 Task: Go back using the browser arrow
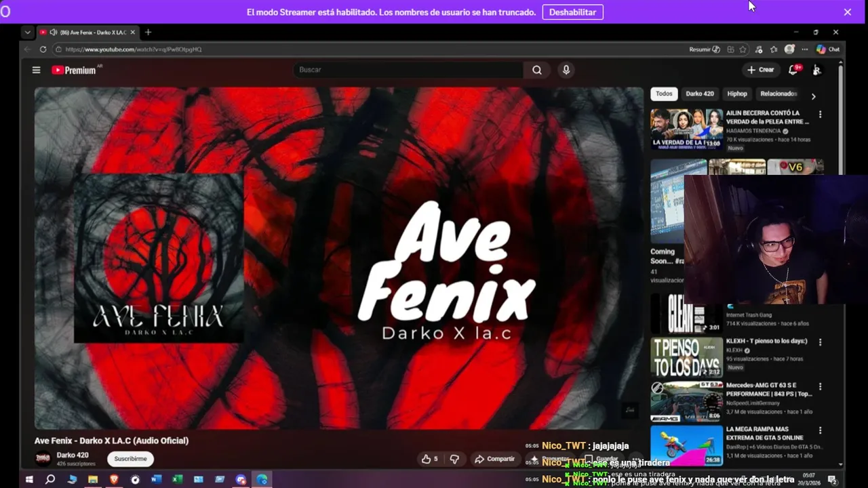tap(27, 49)
